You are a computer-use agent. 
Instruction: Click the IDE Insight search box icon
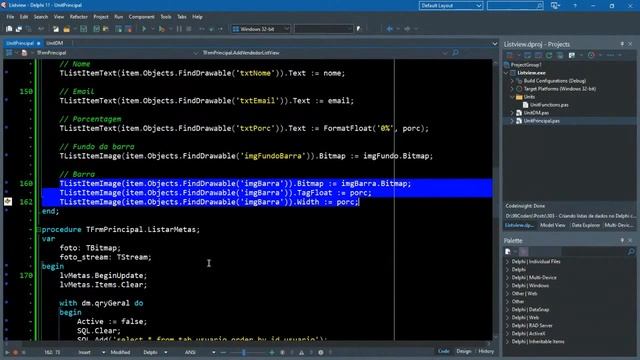point(539,6)
